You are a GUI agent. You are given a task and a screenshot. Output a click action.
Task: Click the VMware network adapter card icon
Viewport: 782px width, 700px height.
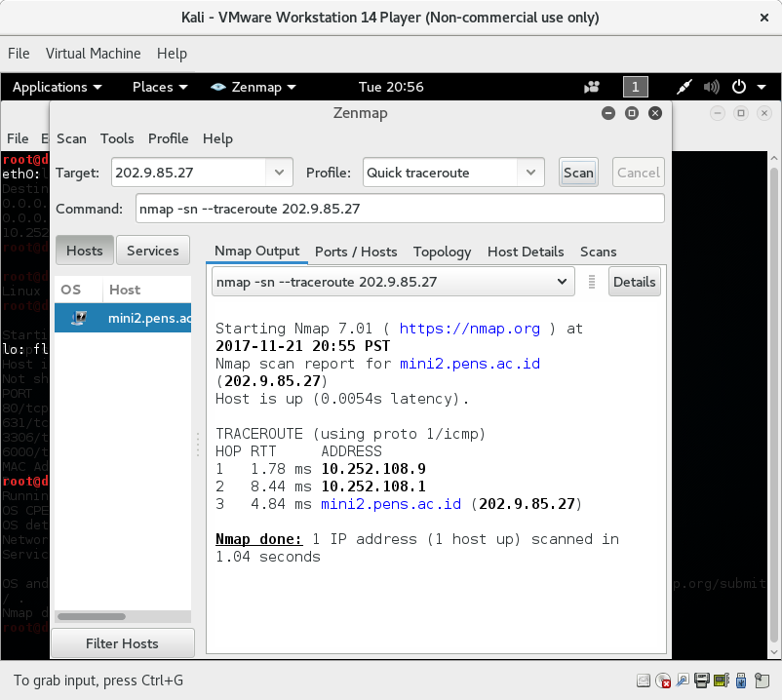tap(722, 681)
